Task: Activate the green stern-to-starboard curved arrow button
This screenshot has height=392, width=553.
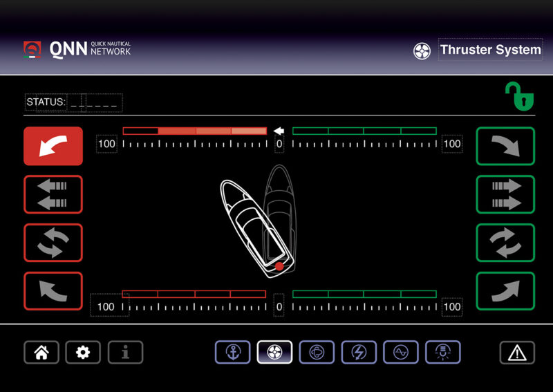Action: (x=505, y=291)
